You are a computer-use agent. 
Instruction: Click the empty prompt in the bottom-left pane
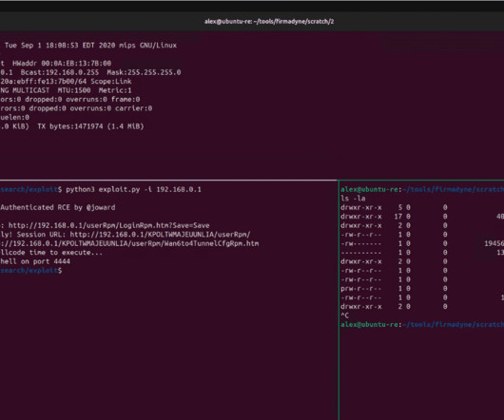coord(31,271)
